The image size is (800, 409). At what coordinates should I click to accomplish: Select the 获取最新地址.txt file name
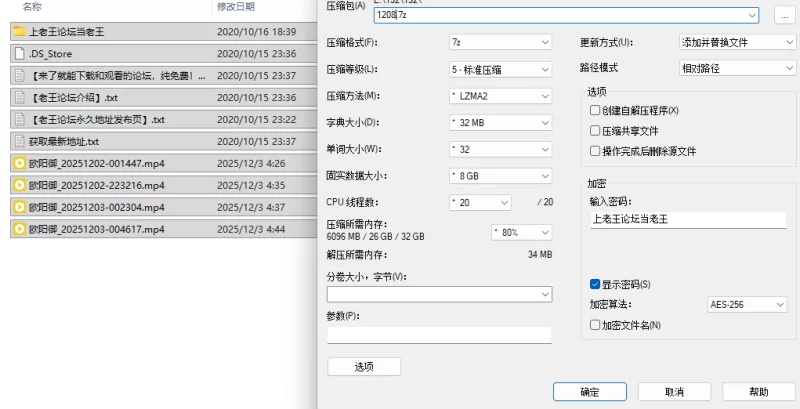(x=64, y=141)
